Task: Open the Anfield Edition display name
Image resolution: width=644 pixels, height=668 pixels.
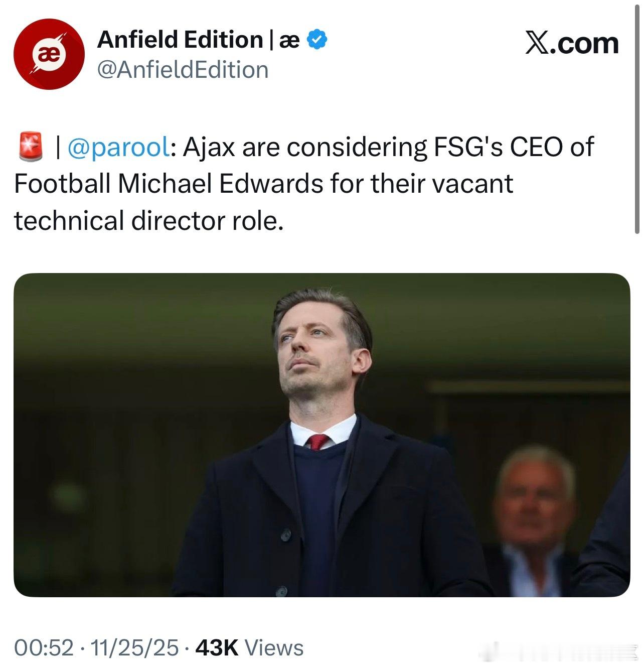Action: pos(180,40)
